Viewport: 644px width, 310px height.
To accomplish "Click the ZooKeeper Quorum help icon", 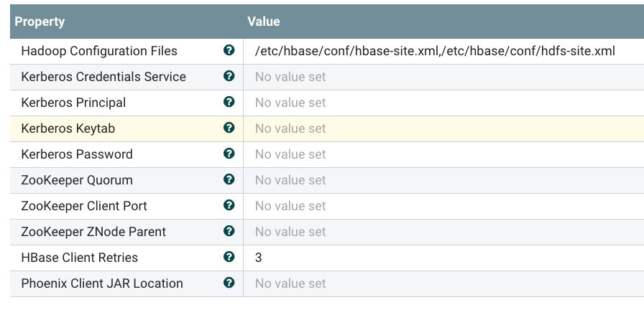I will (229, 180).
